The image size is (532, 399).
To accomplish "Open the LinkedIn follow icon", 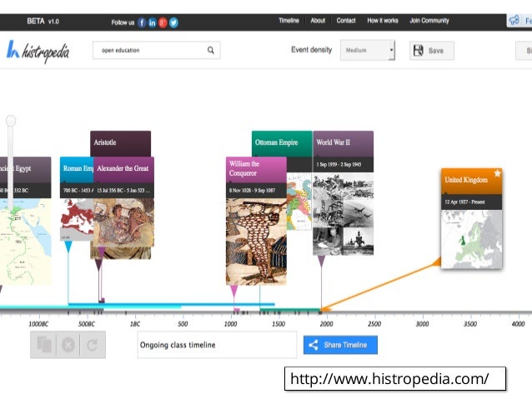I will pos(153,22).
